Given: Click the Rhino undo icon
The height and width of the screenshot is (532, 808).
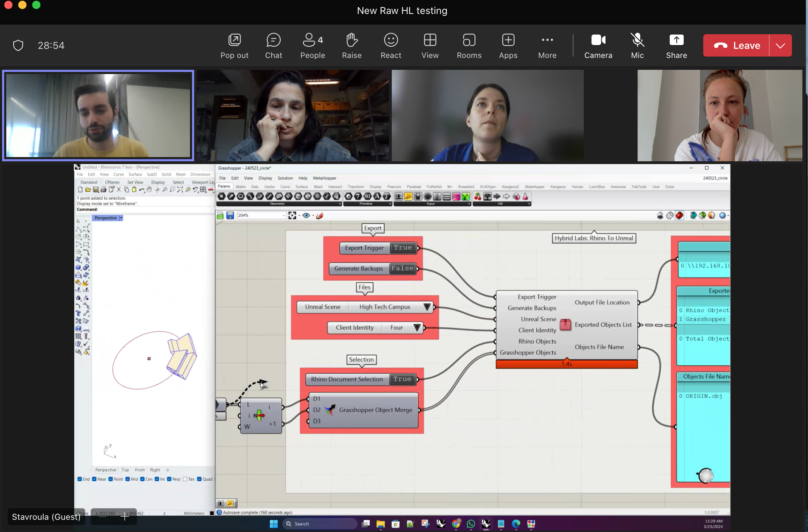Looking at the screenshot, I should click(142, 190).
